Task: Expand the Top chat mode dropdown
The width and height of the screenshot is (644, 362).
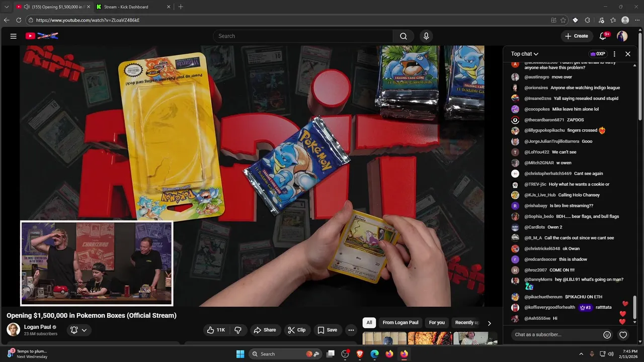Action: click(525, 54)
